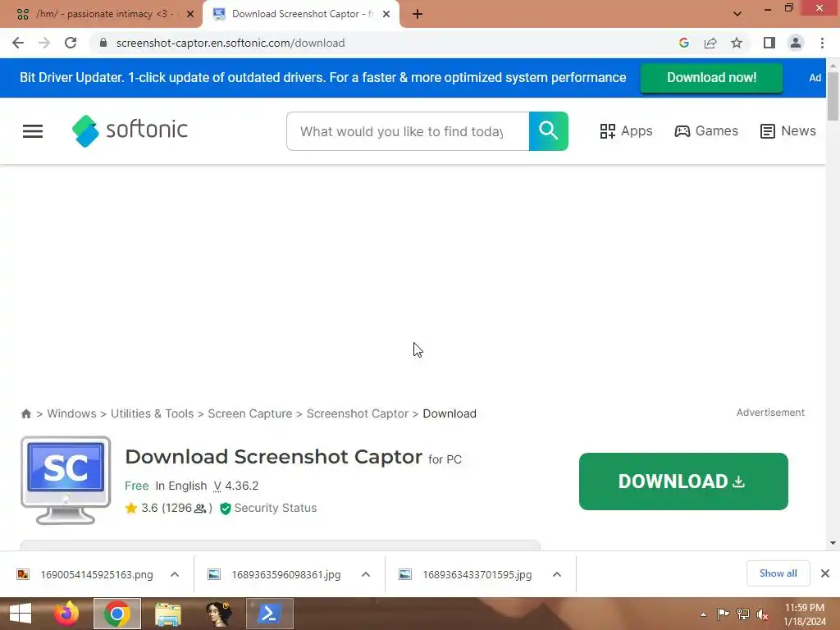This screenshot has height=630, width=840.
Task: Click the home icon in breadcrumb
Action: click(25, 413)
